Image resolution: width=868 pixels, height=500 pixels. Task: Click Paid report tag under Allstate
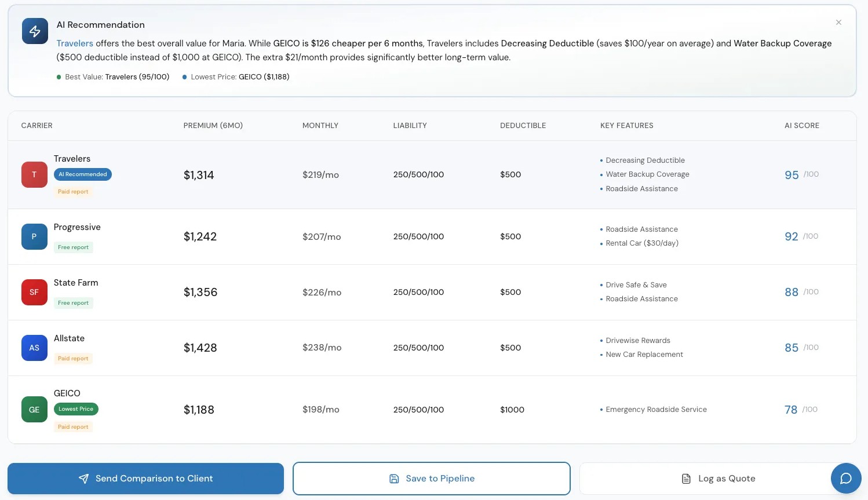coord(73,359)
